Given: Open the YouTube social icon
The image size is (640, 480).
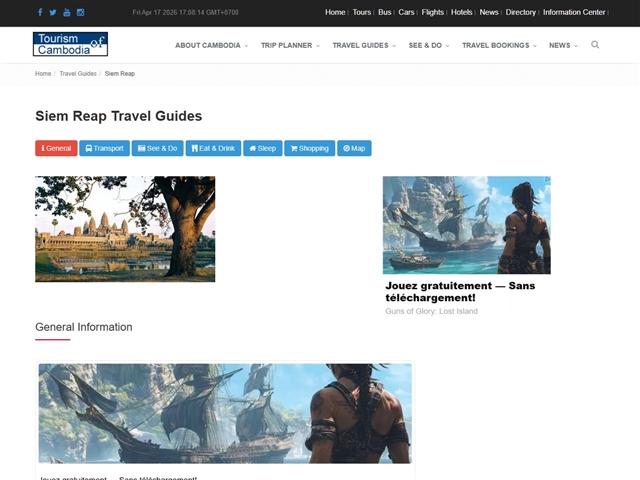Looking at the screenshot, I should point(67,12).
